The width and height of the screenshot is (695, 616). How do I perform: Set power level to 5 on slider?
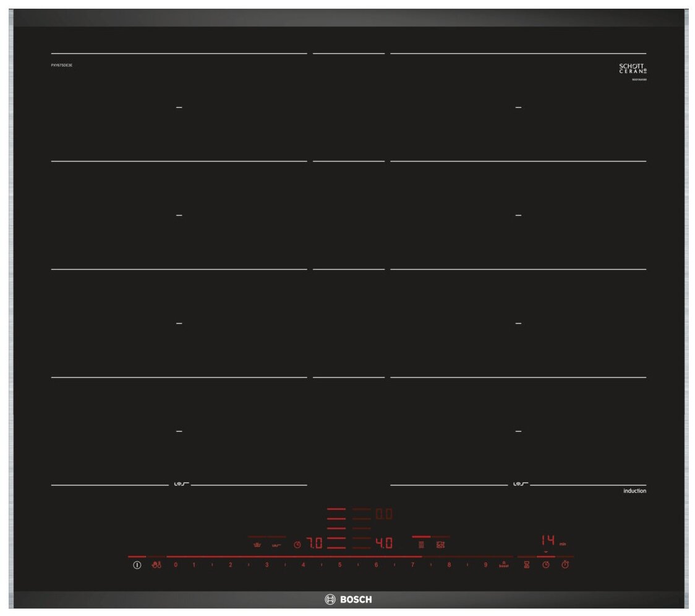click(339, 565)
